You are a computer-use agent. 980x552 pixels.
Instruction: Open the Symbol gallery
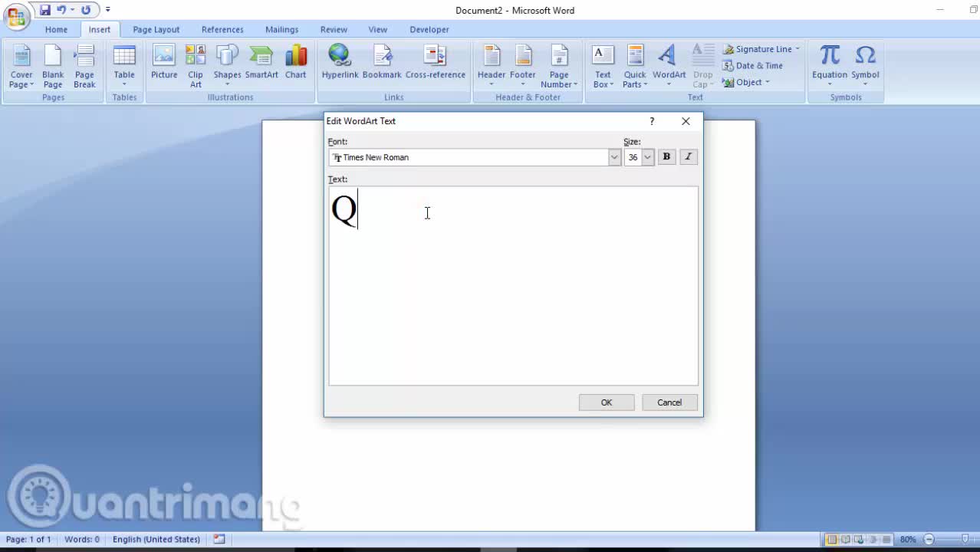pos(865,67)
